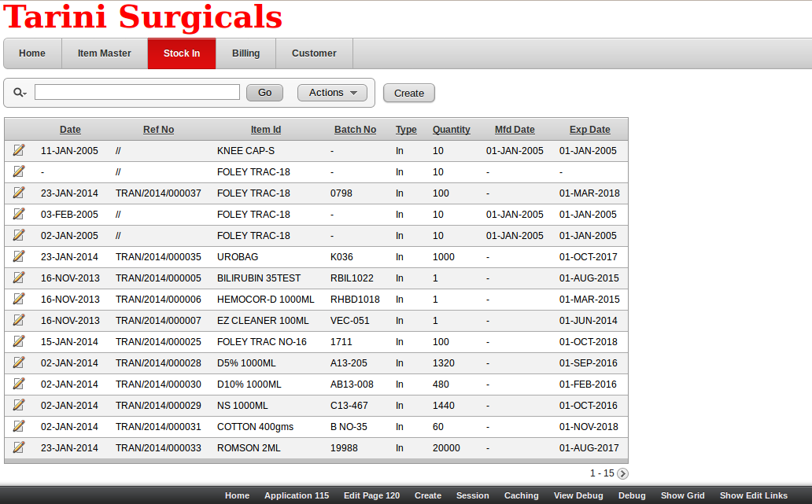
Task: Click into the search text field
Action: click(x=137, y=93)
